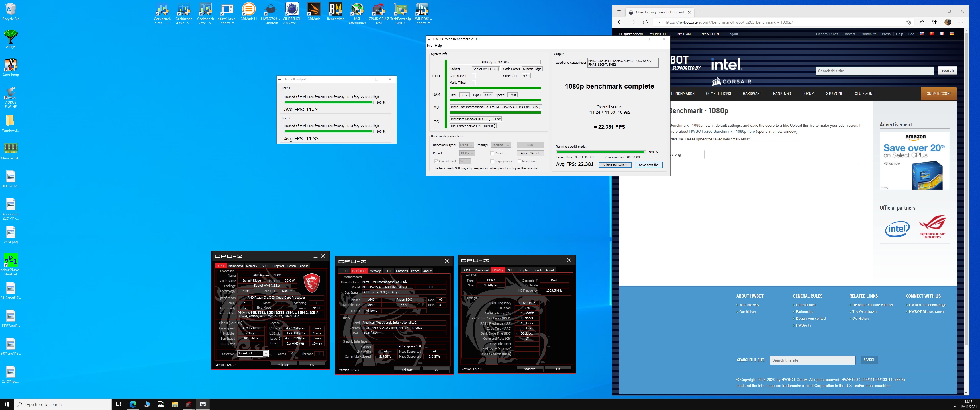Open Preset 1080p dropdown
980x410 pixels.
pyautogui.click(x=467, y=153)
